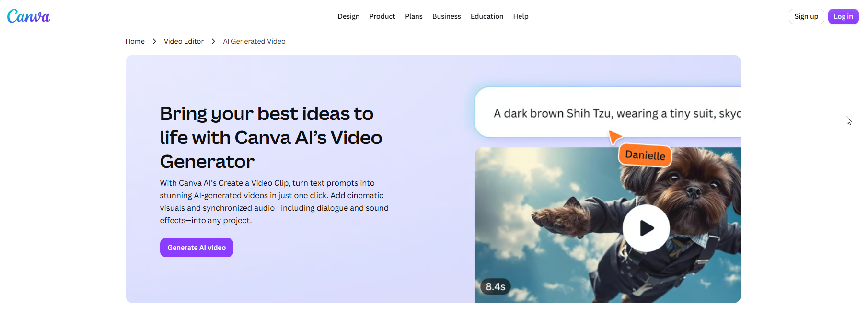Go to Home breadcrumb link

pyautogui.click(x=135, y=41)
